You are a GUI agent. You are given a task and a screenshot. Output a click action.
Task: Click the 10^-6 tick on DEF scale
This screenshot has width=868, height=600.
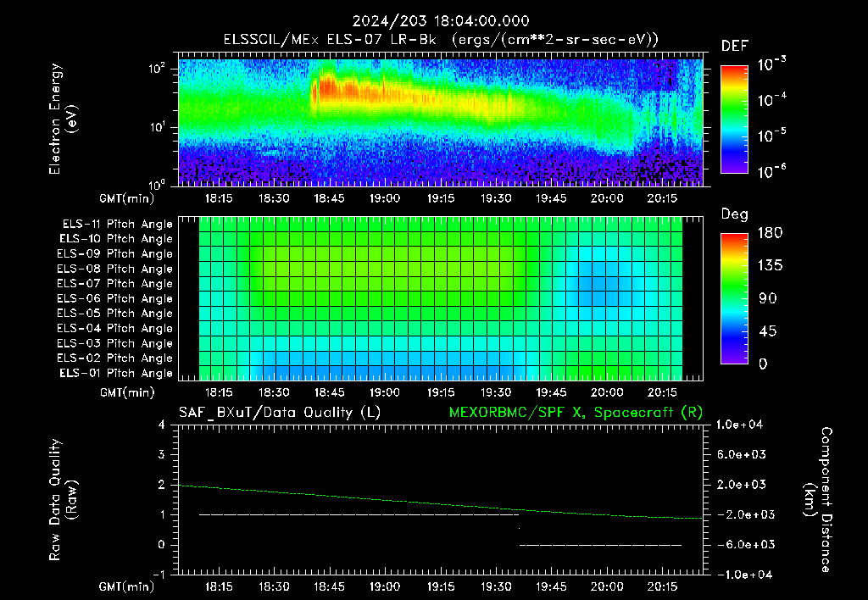[772, 171]
